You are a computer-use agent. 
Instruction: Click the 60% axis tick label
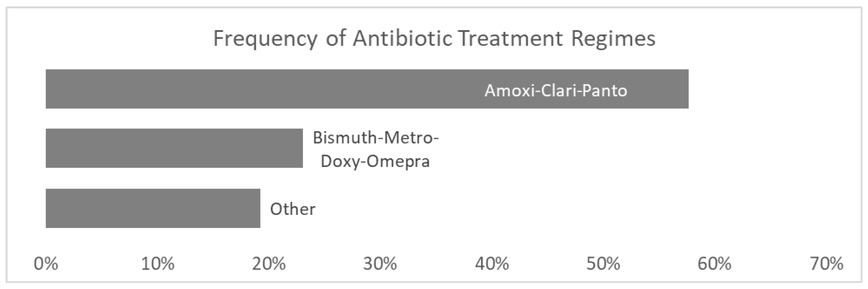point(714,264)
